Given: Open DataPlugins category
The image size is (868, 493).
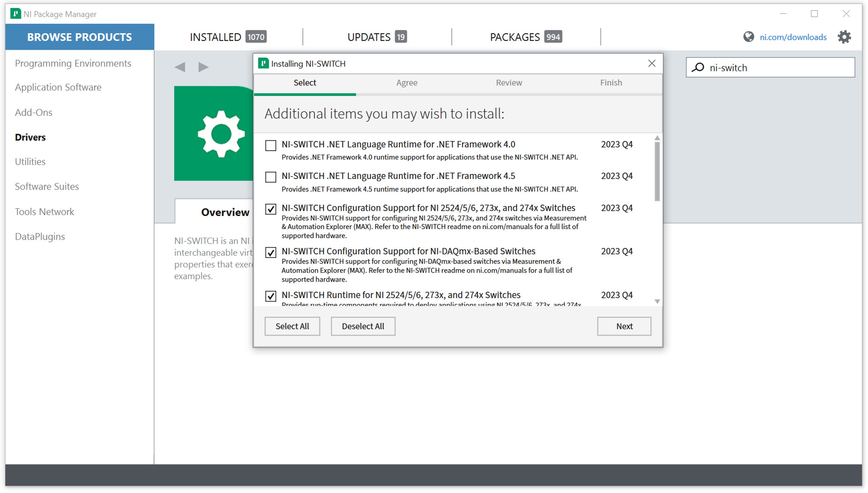Looking at the screenshot, I should coord(40,236).
